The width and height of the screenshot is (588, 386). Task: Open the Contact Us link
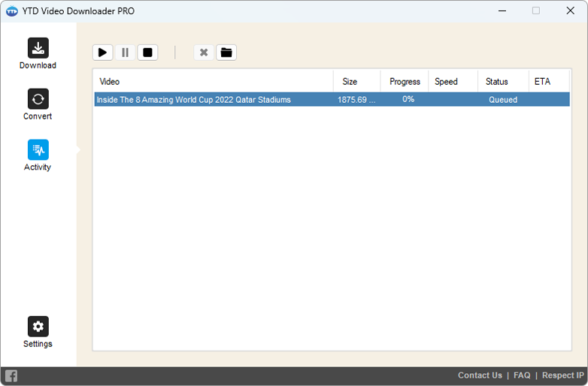480,375
